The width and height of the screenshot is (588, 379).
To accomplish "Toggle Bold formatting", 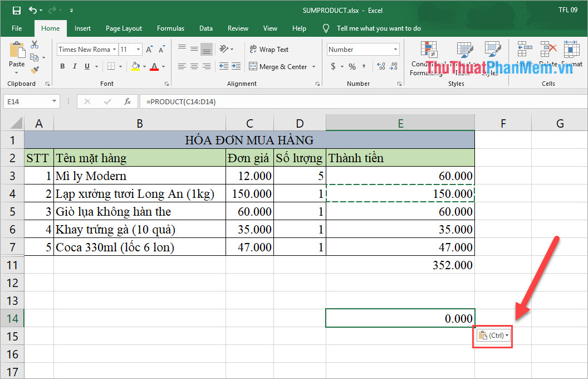I will coord(62,66).
